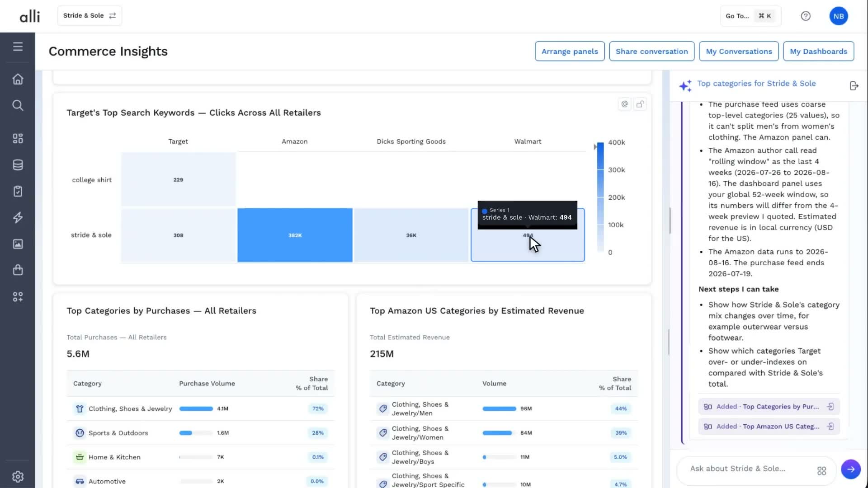Select college shirt Target 229 cell
868x488 pixels.
pyautogui.click(x=178, y=179)
